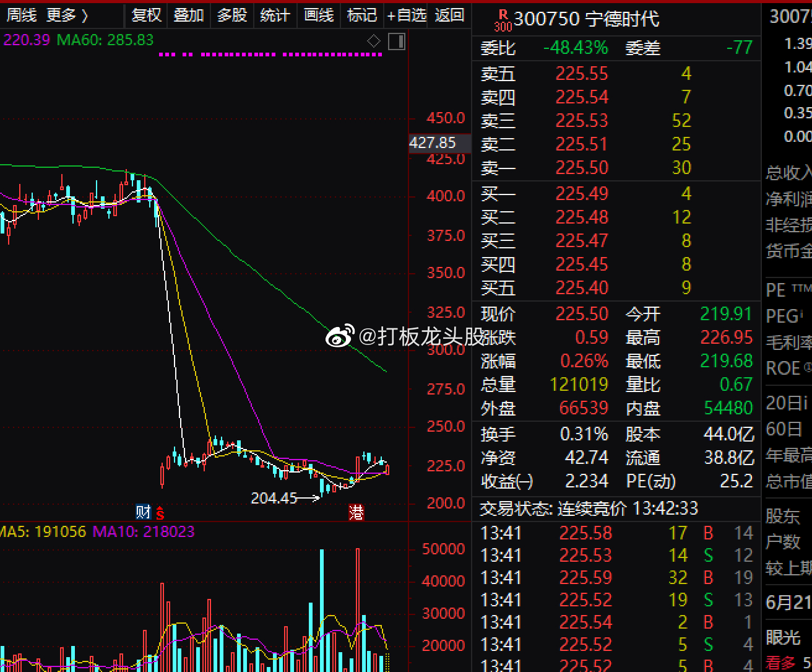Select the 卖二 225.51 ask row

point(616,144)
